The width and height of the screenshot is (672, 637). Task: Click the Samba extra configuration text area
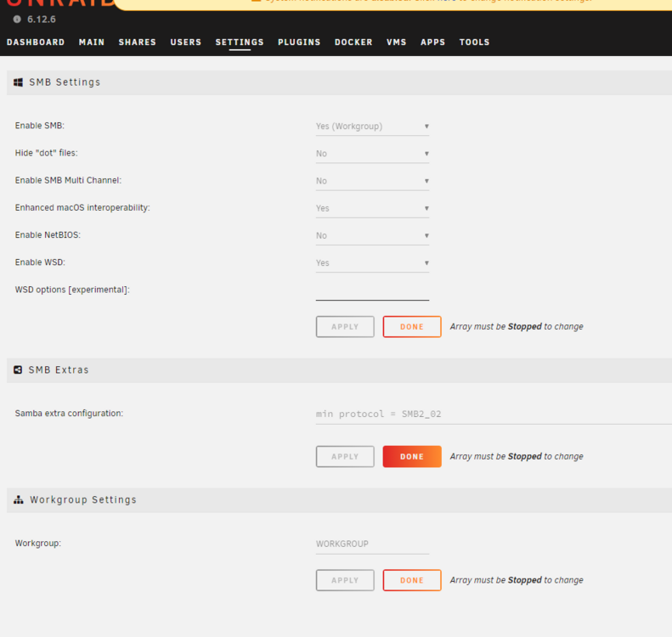494,414
